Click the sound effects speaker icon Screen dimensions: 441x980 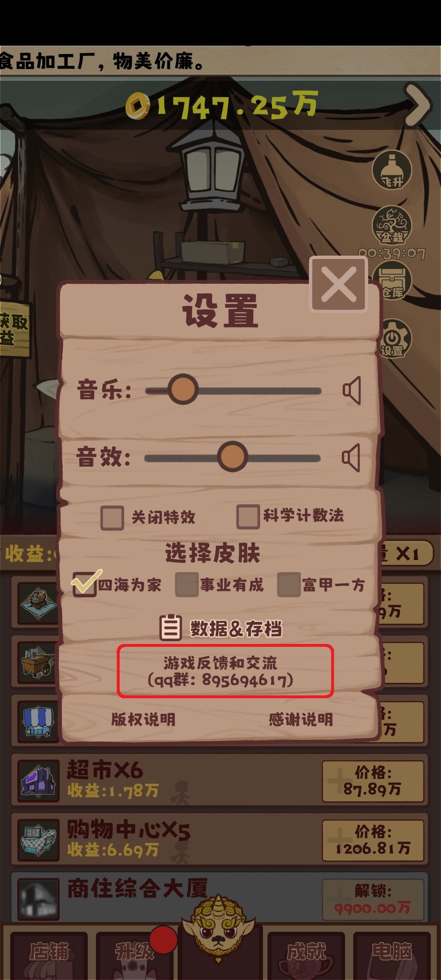click(x=351, y=457)
